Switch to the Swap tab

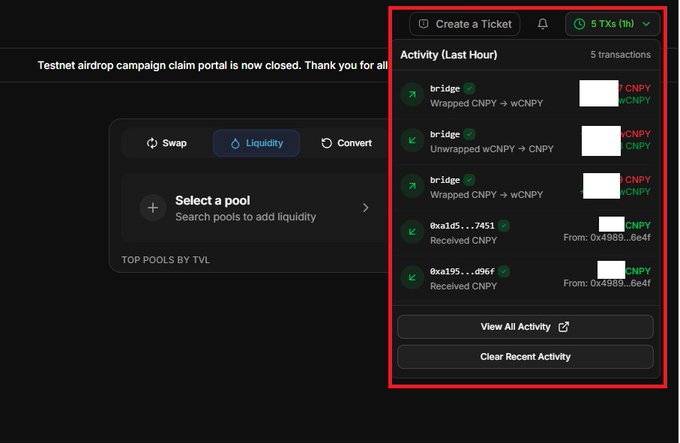tap(167, 143)
